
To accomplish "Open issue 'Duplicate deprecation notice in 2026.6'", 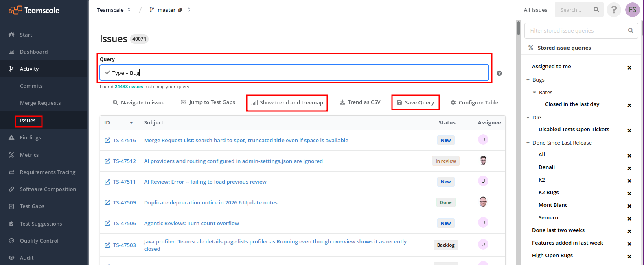I will tap(210, 202).
